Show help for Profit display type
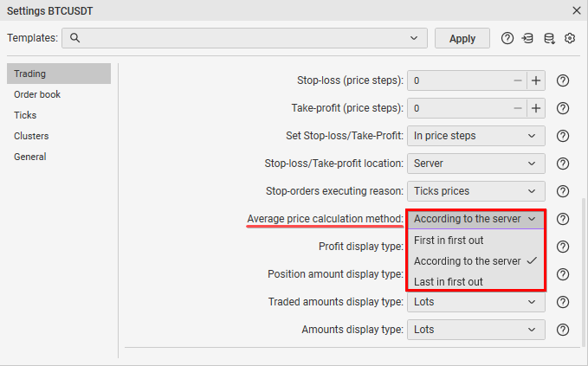This screenshot has width=588, height=366. [563, 247]
